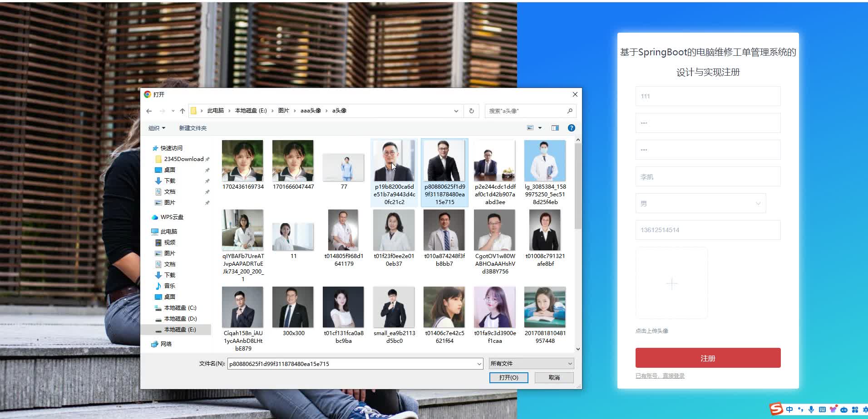Open 音乐 folder in sidebar

[x=169, y=286]
